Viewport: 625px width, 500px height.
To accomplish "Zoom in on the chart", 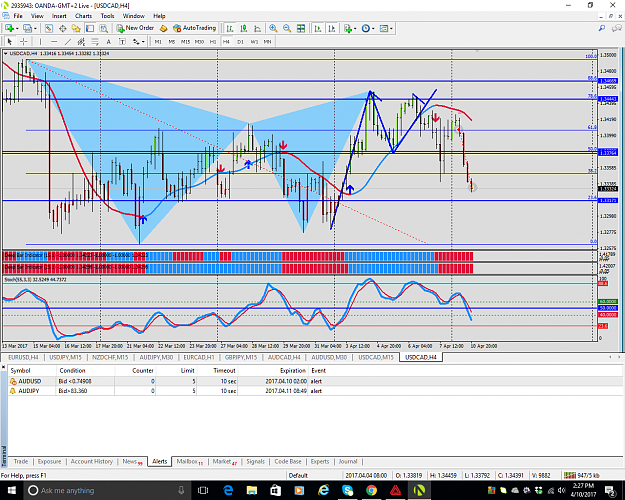I will pyautogui.click(x=273, y=28).
